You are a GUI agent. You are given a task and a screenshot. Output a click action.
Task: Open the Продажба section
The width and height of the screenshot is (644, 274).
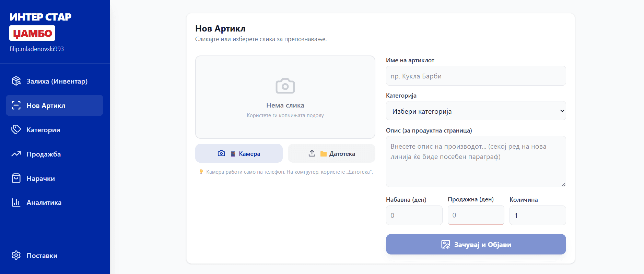[55, 154]
